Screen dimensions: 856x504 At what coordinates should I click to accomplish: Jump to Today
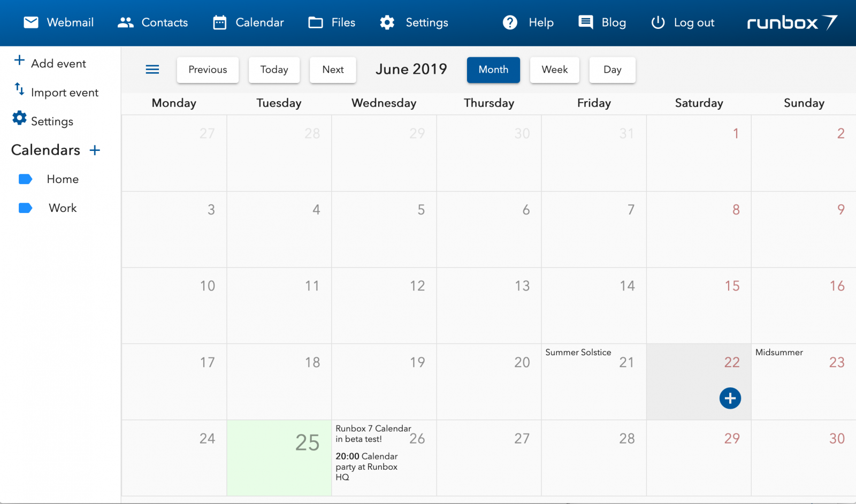pyautogui.click(x=274, y=70)
